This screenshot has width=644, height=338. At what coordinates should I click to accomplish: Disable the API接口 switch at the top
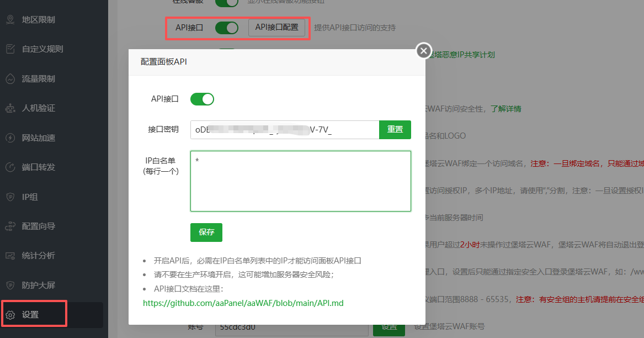(x=226, y=27)
